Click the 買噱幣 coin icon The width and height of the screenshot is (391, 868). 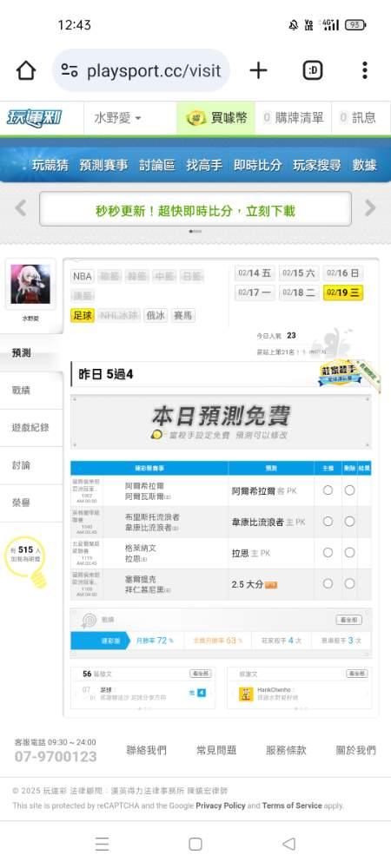[195, 117]
